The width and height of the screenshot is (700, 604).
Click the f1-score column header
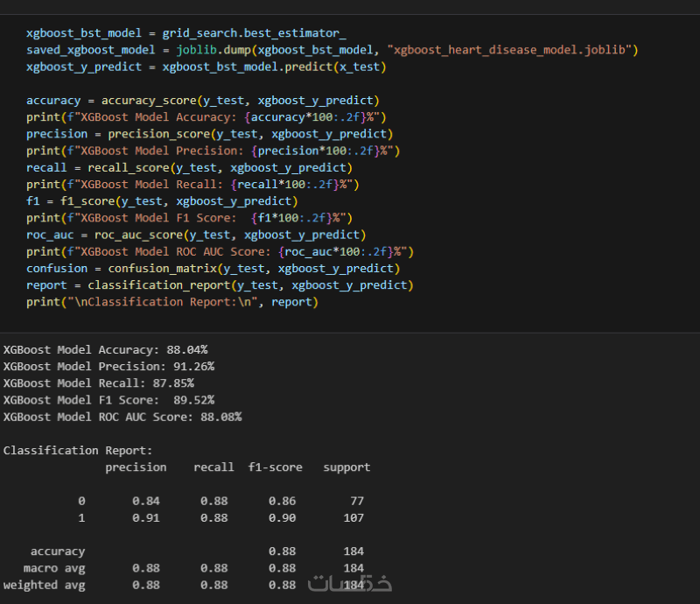point(275,467)
